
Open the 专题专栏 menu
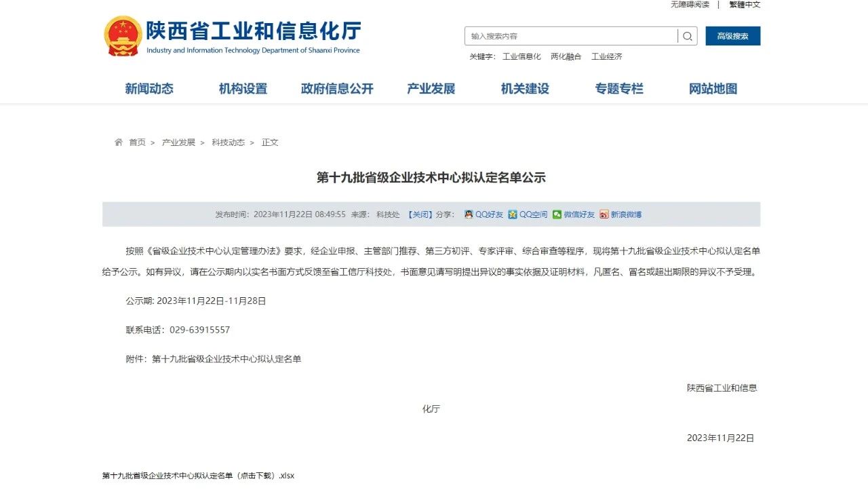point(618,89)
